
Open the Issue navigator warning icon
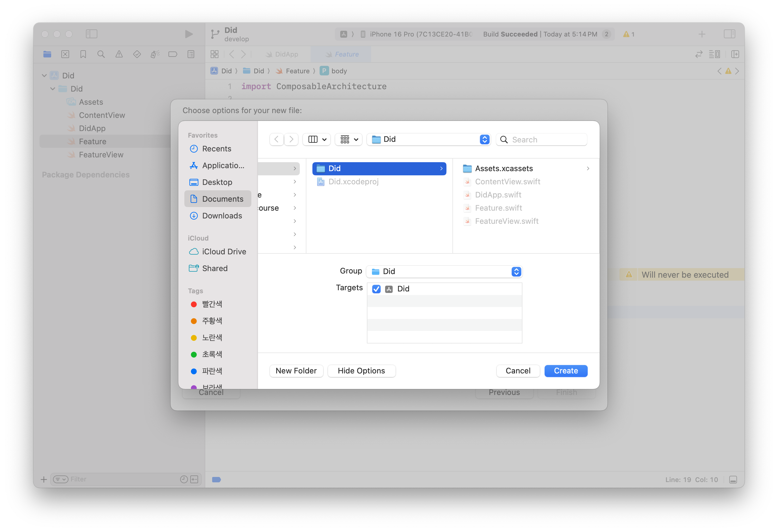(119, 54)
